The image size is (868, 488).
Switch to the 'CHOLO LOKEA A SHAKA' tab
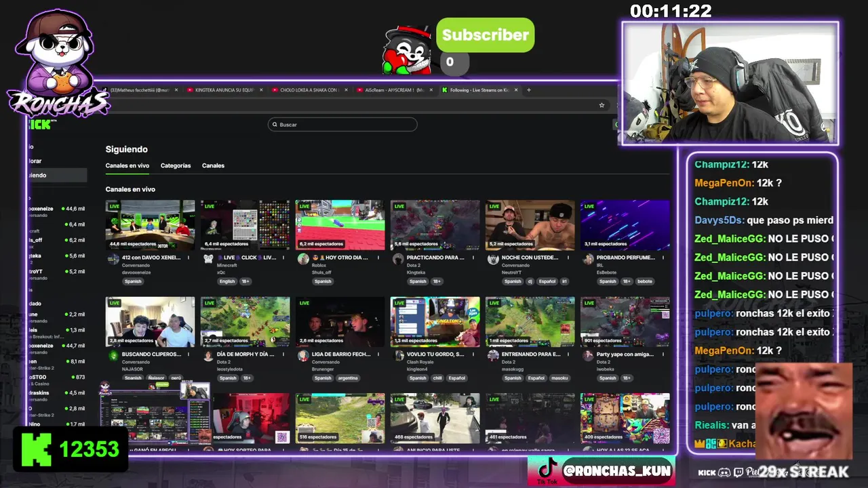coord(309,89)
